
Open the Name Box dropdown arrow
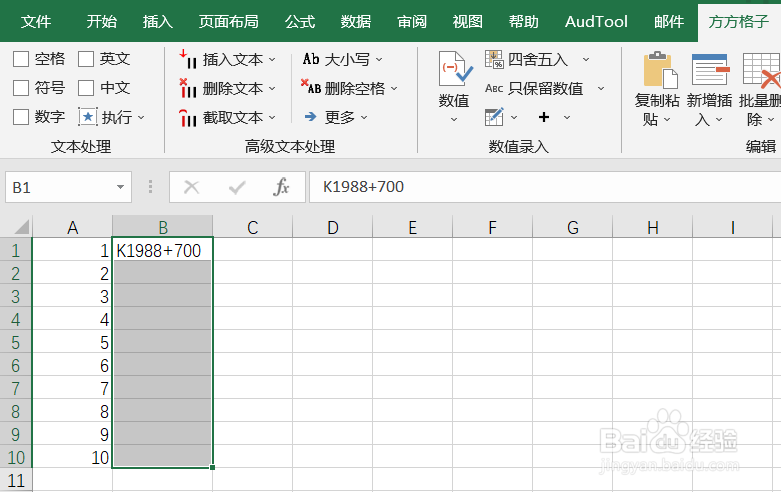point(120,187)
